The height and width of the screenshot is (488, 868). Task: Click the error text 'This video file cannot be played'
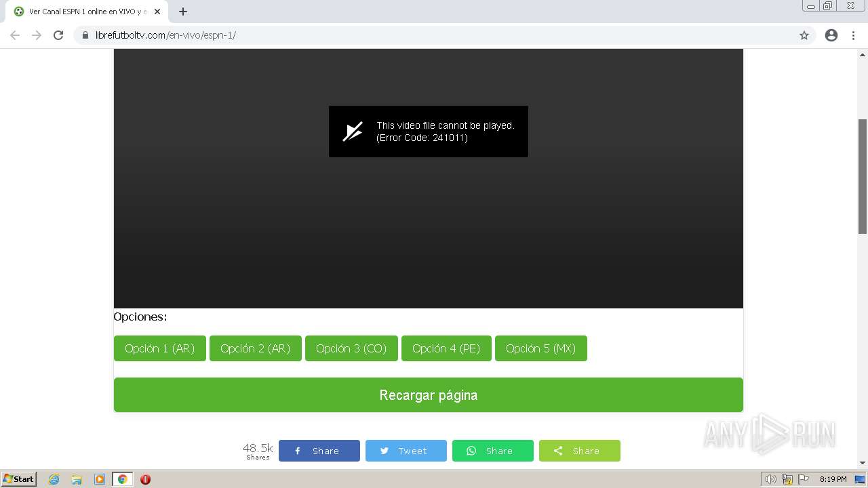coord(446,125)
